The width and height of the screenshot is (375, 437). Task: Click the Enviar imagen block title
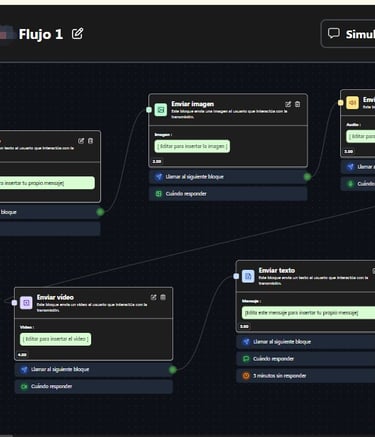(x=193, y=104)
